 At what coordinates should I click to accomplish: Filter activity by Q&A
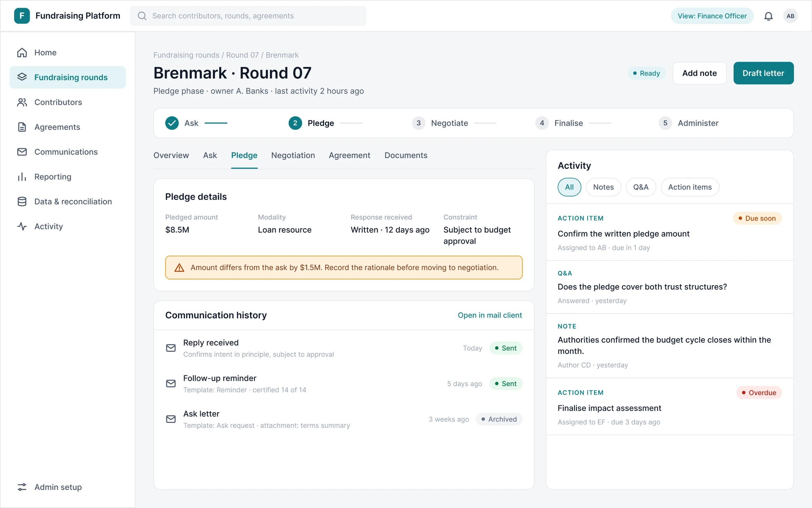point(640,187)
